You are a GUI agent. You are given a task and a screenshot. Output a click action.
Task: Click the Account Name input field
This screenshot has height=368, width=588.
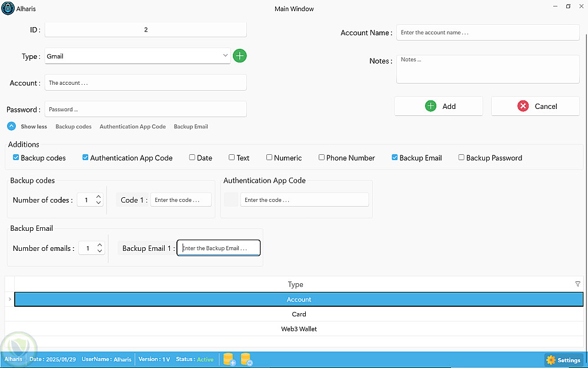tap(488, 32)
